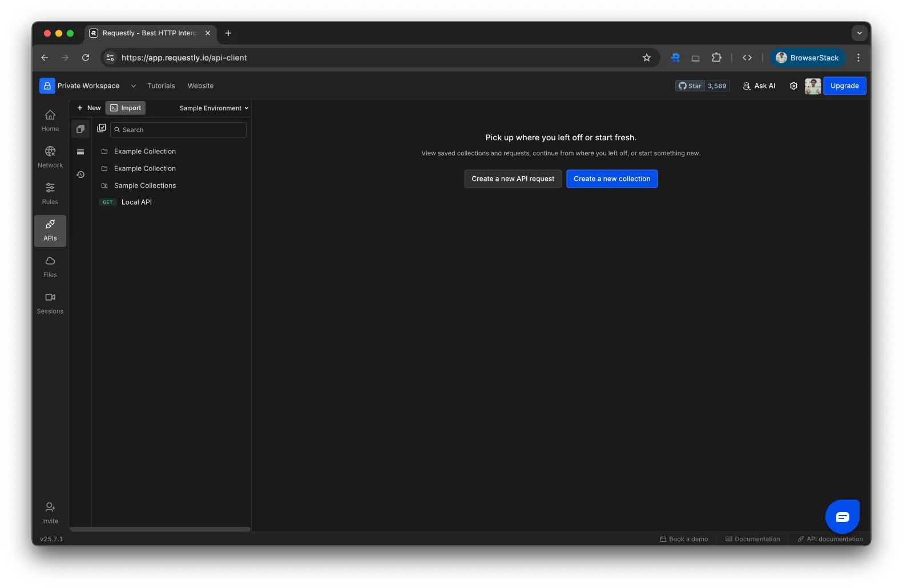
Task: Focus the collections Search field
Action: 178,130
